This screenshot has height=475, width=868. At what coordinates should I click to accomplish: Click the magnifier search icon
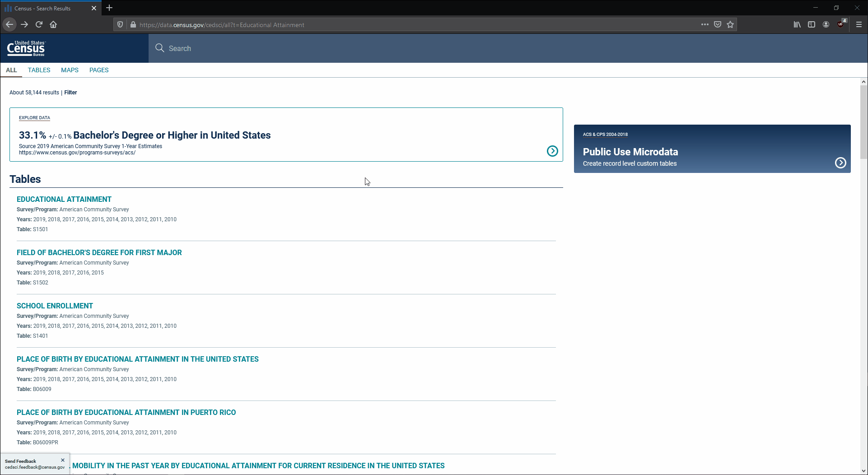[159, 48]
